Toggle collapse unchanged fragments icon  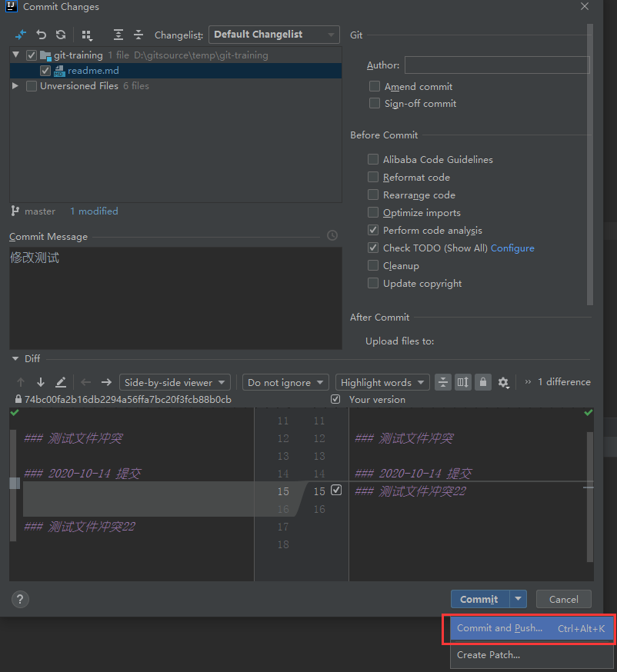pos(443,382)
